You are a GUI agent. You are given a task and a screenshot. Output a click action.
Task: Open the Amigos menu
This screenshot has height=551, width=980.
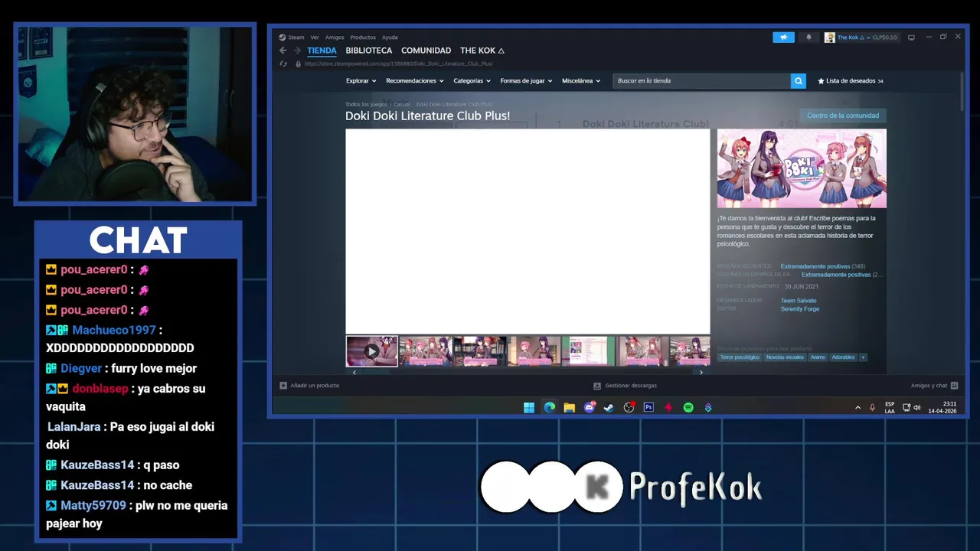pyautogui.click(x=335, y=37)
